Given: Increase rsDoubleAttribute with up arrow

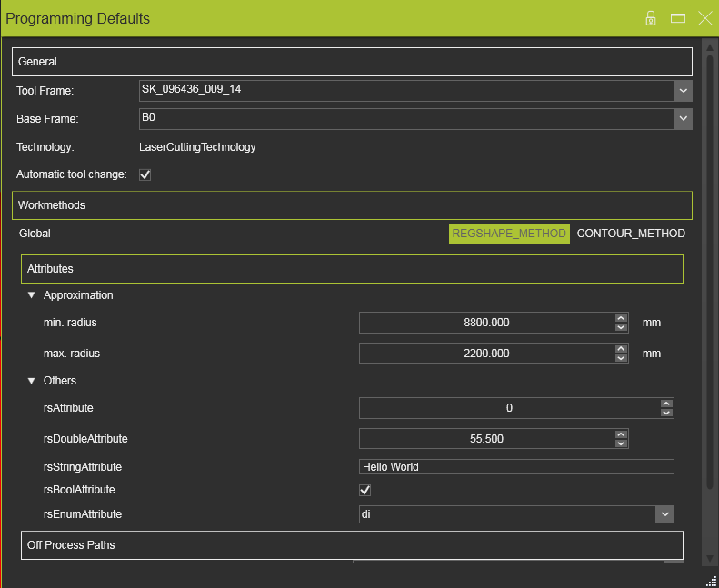Looking at the screenshot, I should pyautogui.click(x=621, y=434).
